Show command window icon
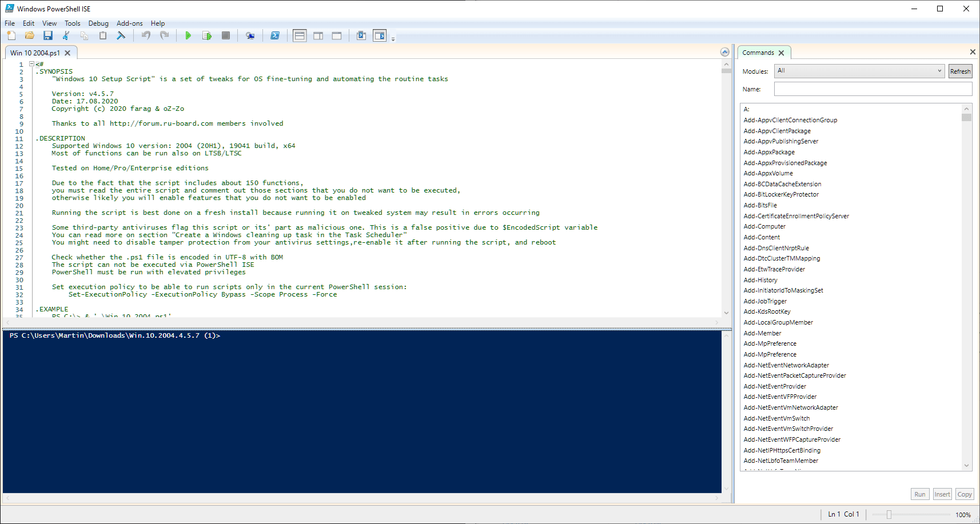Screen dimensions: 980x524 [361, 35]
